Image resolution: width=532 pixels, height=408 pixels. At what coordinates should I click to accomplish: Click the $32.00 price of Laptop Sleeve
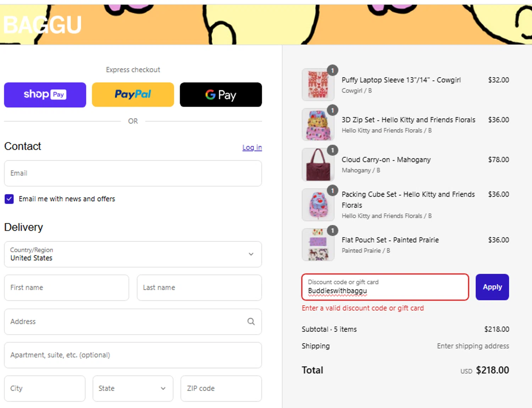coord(499,80)
